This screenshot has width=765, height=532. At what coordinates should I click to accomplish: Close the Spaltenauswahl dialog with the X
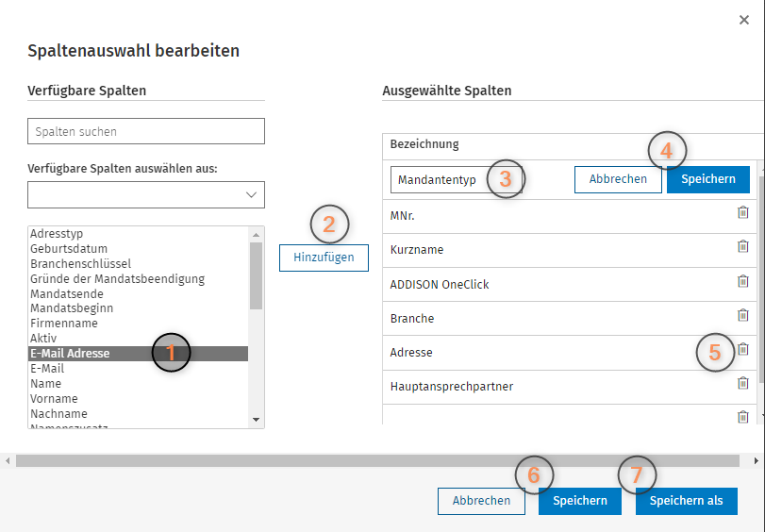pyautogui.click(x=744, y=20)
